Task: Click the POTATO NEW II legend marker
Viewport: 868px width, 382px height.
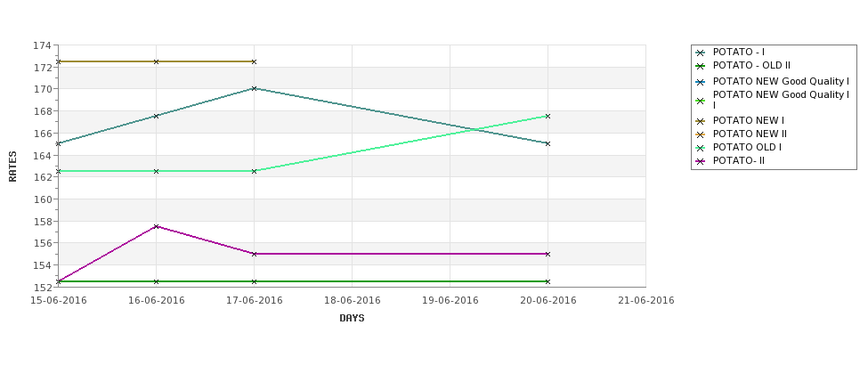Action: coord(701,134)
